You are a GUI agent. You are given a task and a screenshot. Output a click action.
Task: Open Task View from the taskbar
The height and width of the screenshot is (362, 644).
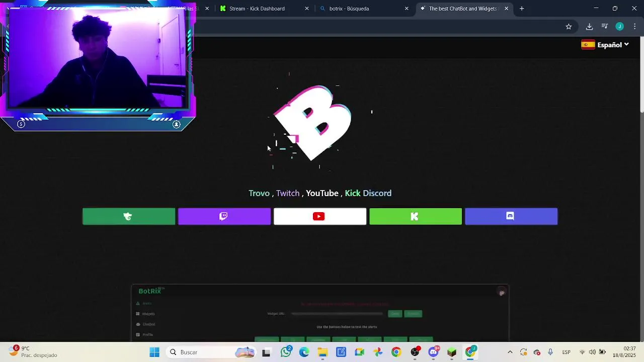click(x=266, y=352)
